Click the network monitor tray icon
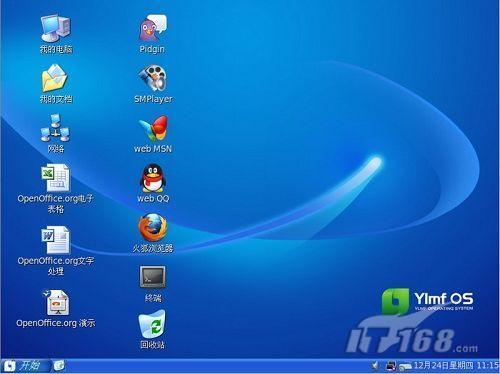The image size is (500, 374). pos(391,366)
